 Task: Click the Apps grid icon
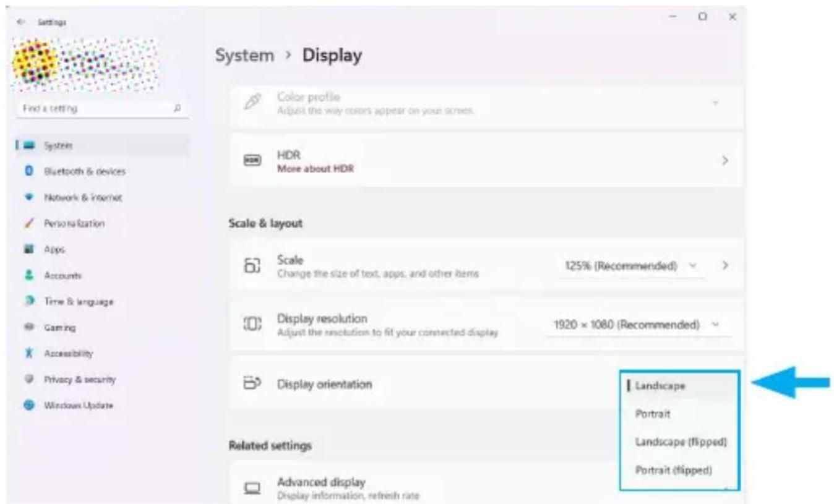[28, 249]
